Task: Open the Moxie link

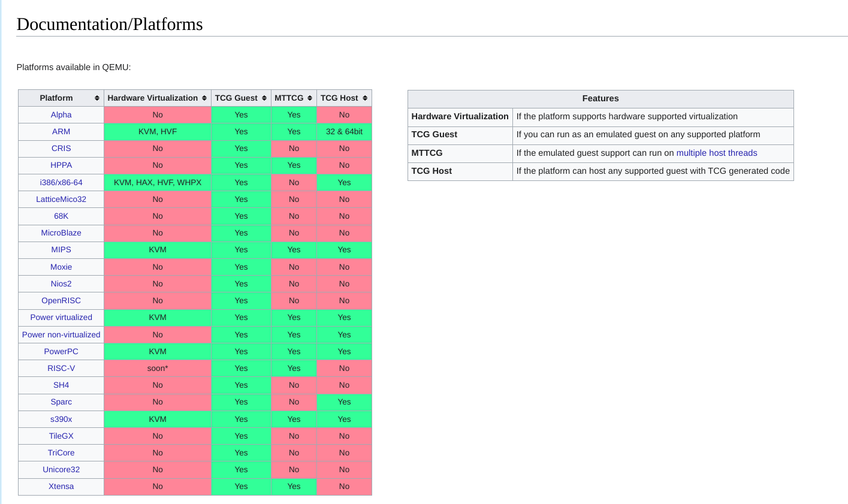Action: [61, 267]
